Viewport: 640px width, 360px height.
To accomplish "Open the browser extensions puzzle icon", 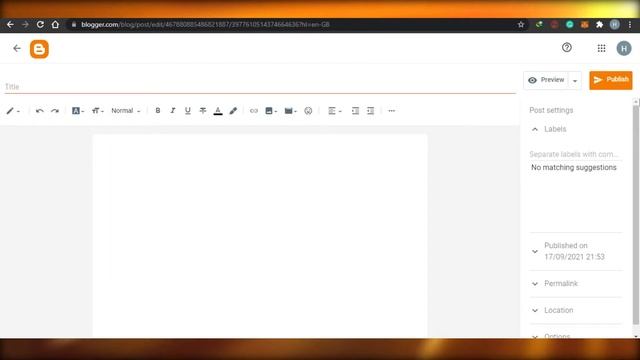I will click(599, 24).
